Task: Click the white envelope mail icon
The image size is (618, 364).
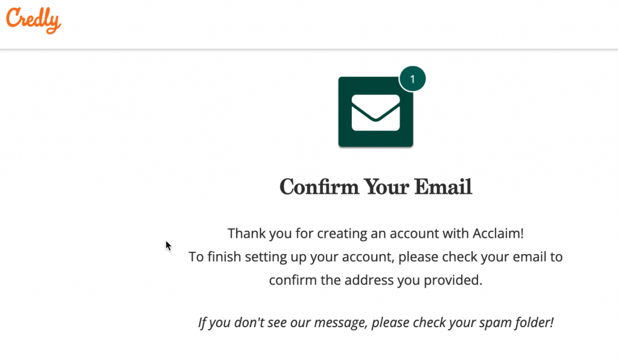Action: [375, 112]
